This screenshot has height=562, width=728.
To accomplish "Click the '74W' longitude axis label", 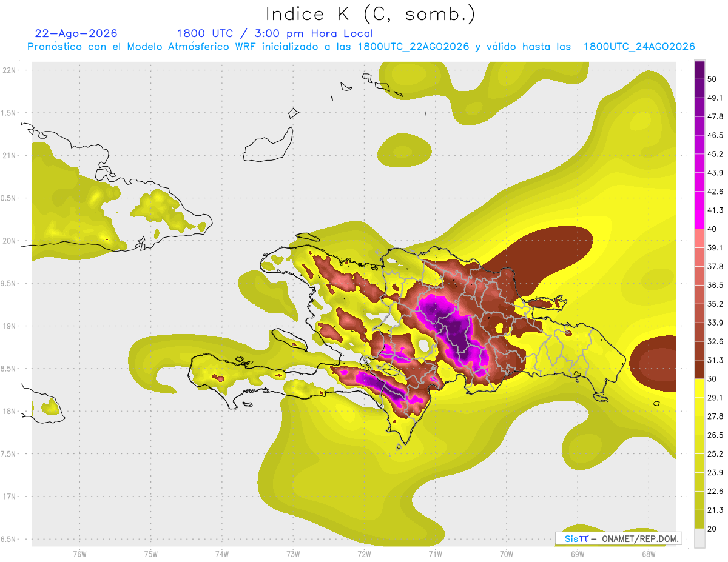I will point(221,554).
